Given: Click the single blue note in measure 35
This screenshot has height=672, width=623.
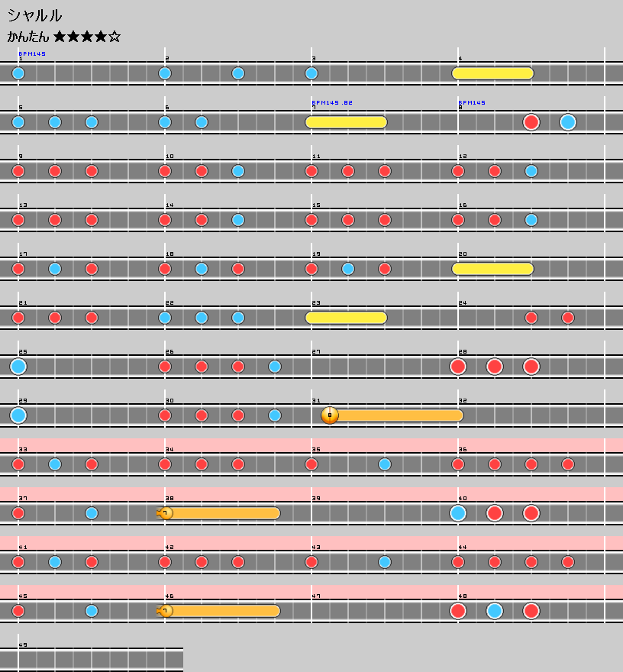Looking at the screenshot, I should point(385,464).
